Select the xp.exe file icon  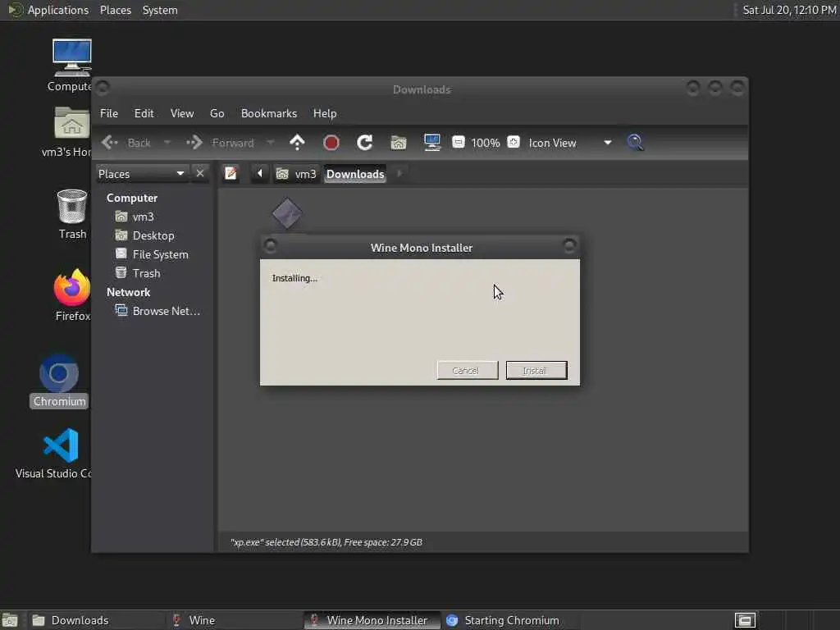click(x=287, y=213)
